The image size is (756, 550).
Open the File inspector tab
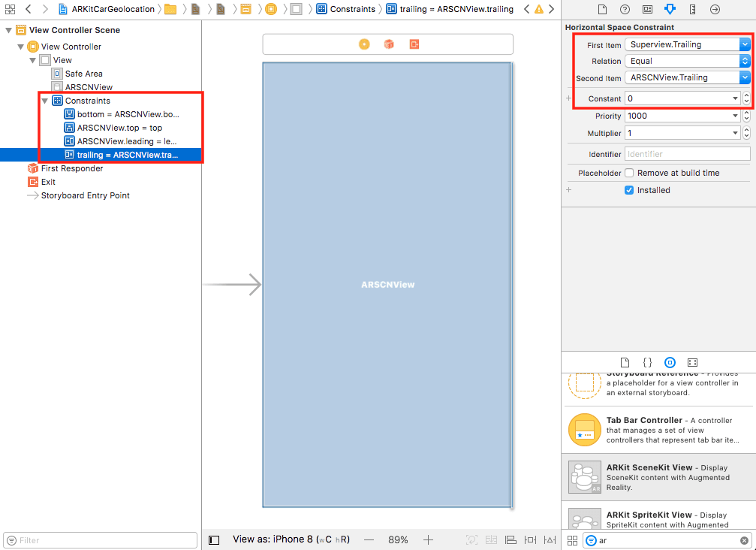tap(602, 9)
